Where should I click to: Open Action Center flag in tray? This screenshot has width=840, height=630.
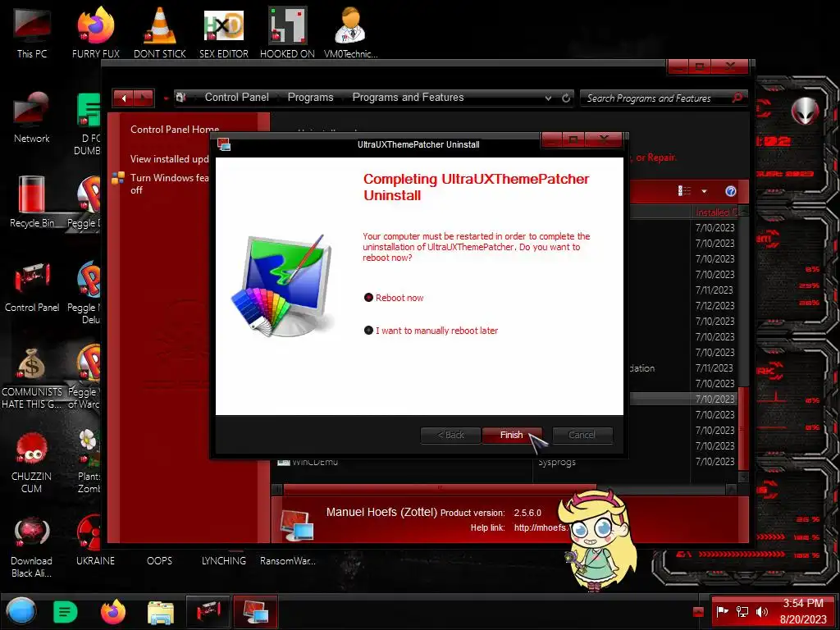(x=722, y=611)
